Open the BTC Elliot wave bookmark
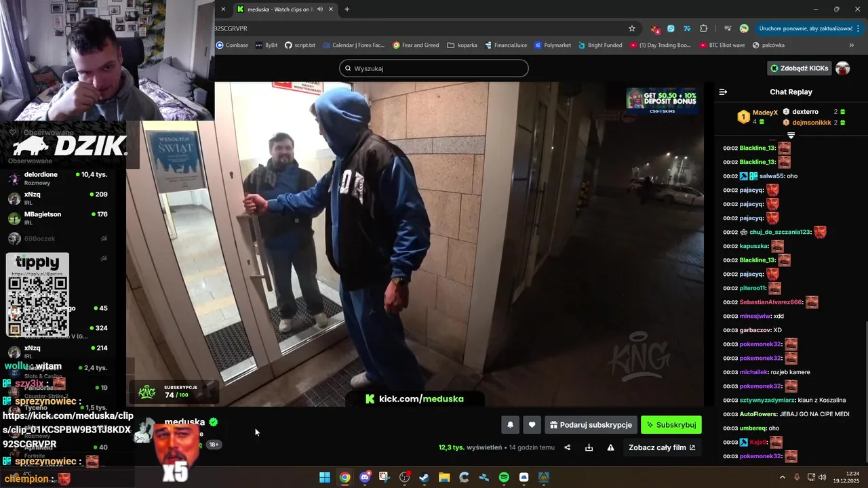Screen dimensions: 868x488 (x=722, y=45)
